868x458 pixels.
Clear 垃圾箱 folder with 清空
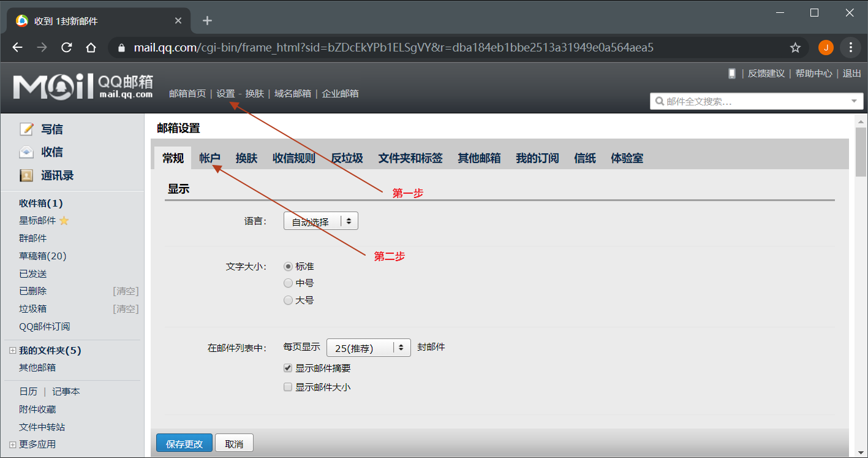pyautogui.click(x=126, y=309)
